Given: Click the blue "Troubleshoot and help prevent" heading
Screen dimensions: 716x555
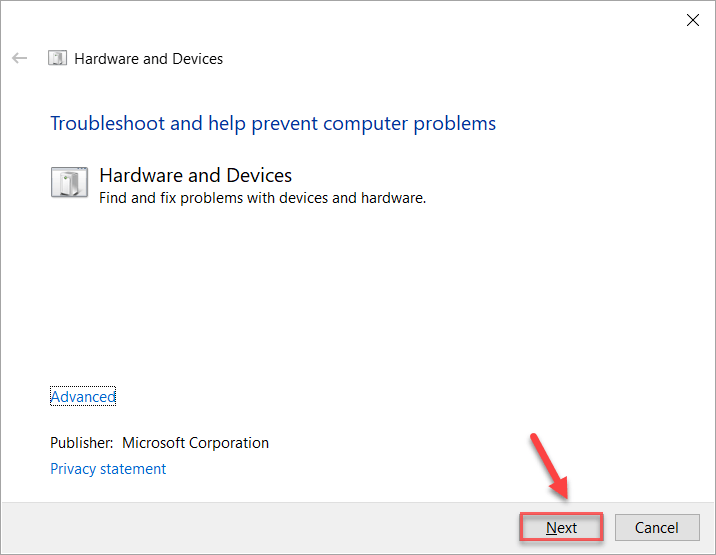Looking at the screenshot, I should pyautogui.click(x=273, y=124).
